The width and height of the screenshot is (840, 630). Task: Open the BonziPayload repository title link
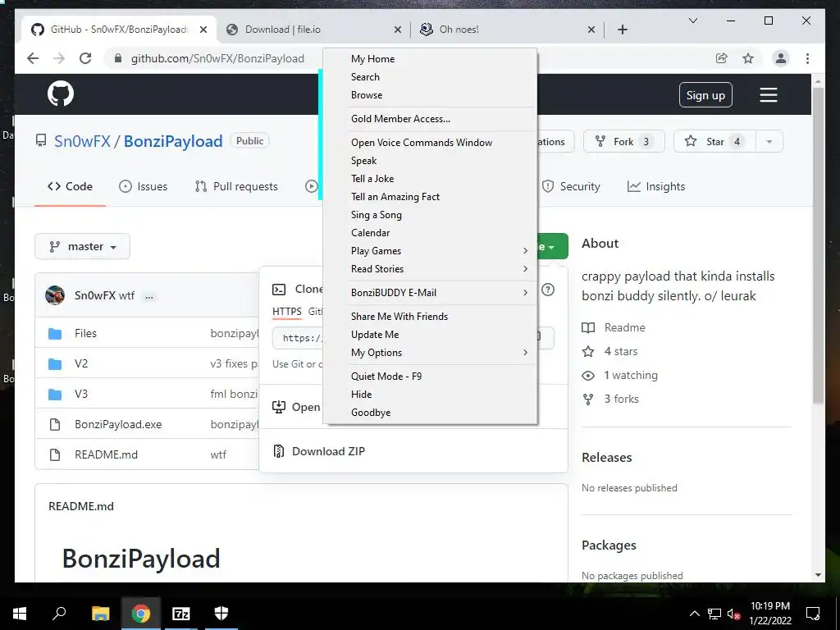(173, 141)
